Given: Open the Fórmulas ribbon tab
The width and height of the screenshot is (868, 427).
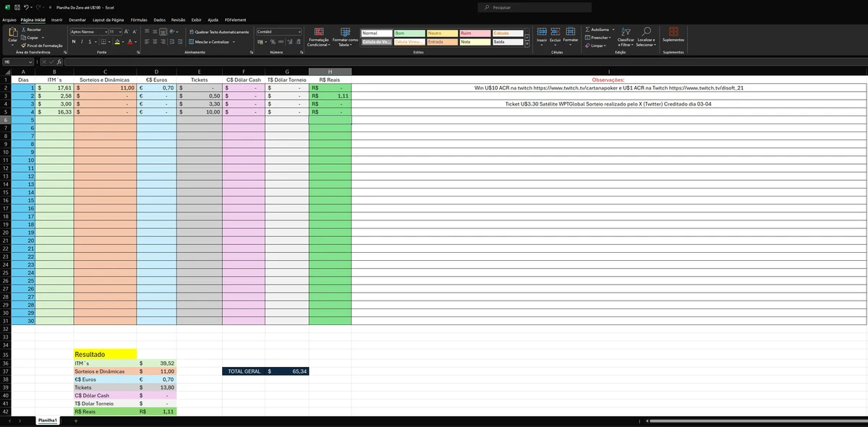Looking at the screenshot, I should 139,20.
